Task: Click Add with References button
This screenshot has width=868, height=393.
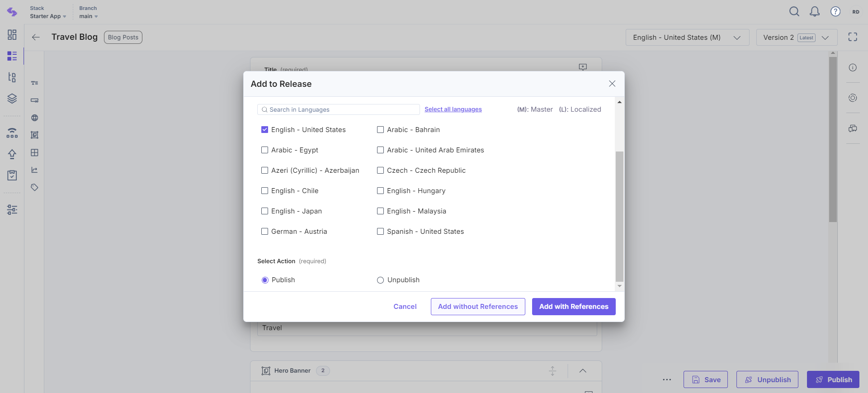Action: pyautogui.click(x=574, y=307)
